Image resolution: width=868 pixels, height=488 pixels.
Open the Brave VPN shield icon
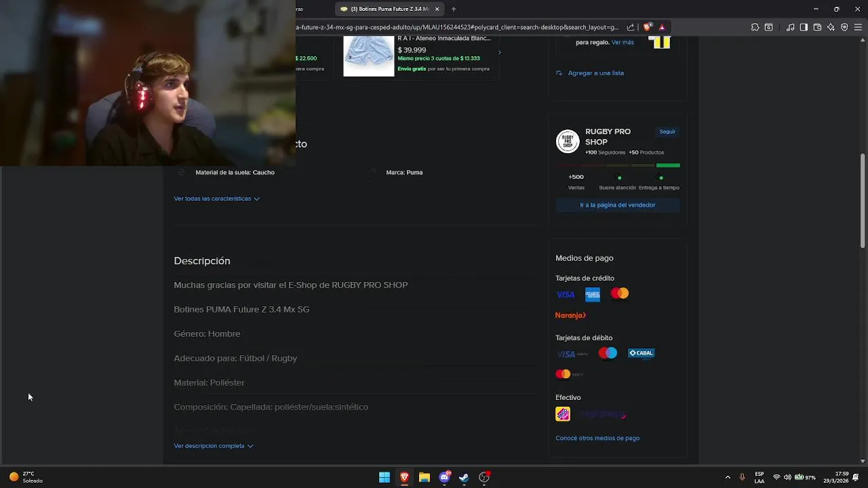(x=844, y=27)
